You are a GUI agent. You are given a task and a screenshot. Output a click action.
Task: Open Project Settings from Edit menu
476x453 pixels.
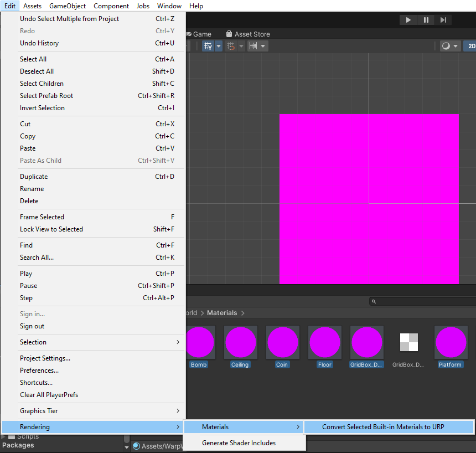[45, 358]
